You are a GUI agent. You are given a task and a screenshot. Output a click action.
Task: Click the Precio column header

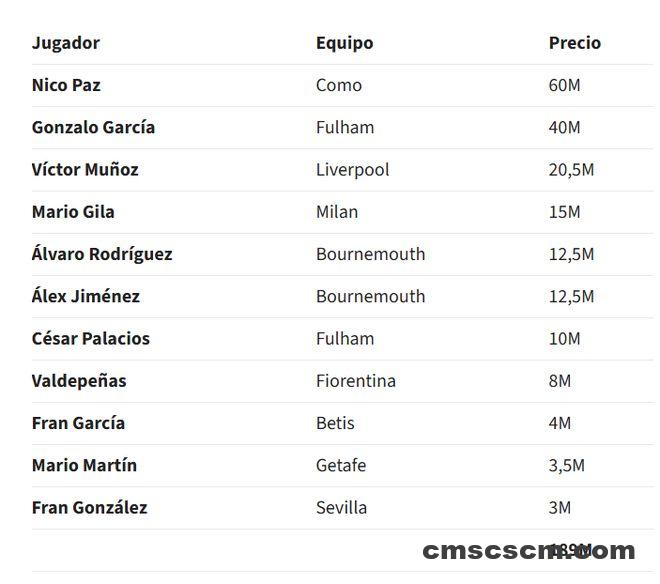575,43
